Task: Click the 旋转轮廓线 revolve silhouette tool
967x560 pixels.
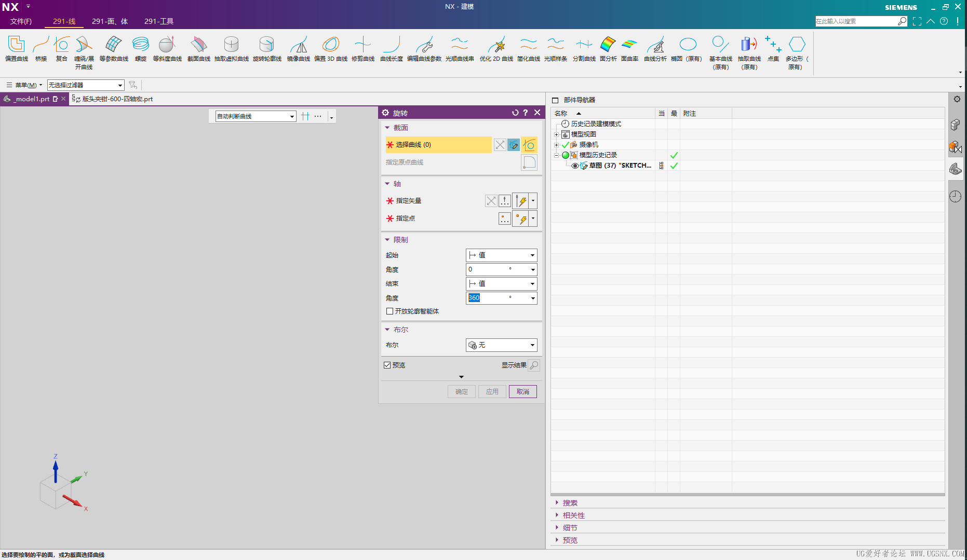Action: [267, 49]
